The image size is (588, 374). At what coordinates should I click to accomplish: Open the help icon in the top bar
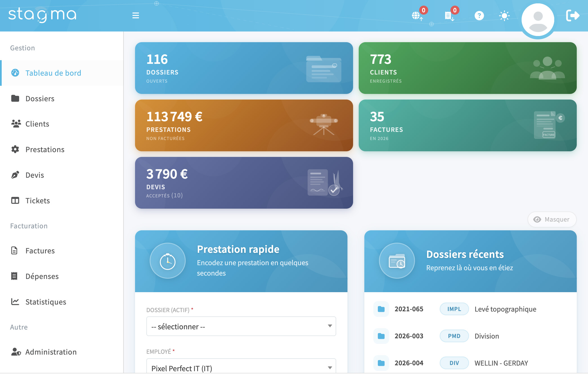[x=479, y=15]
